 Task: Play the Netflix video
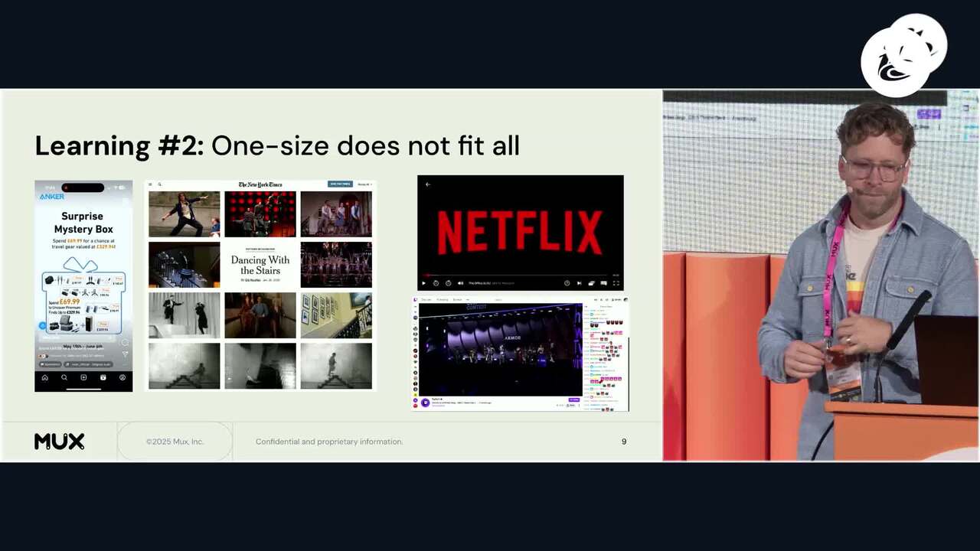tap(424, 283)
